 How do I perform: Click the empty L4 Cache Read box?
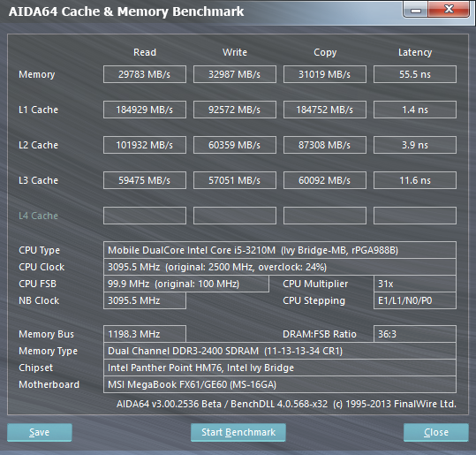pos(145,216)
